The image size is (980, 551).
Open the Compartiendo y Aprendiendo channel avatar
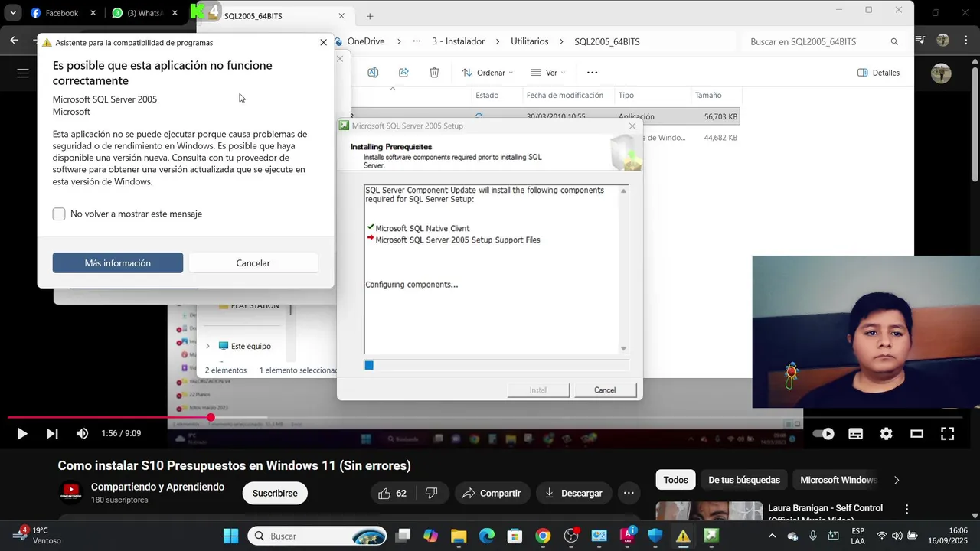[x=71, y=493]
